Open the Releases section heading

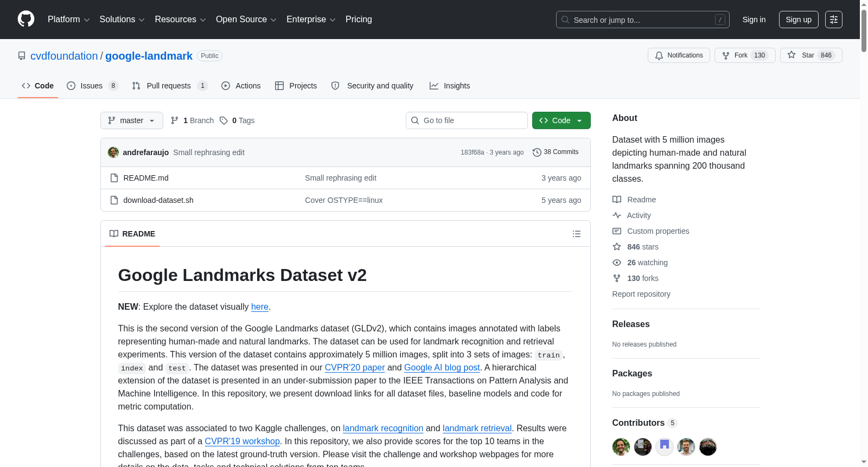coord(631,324)
